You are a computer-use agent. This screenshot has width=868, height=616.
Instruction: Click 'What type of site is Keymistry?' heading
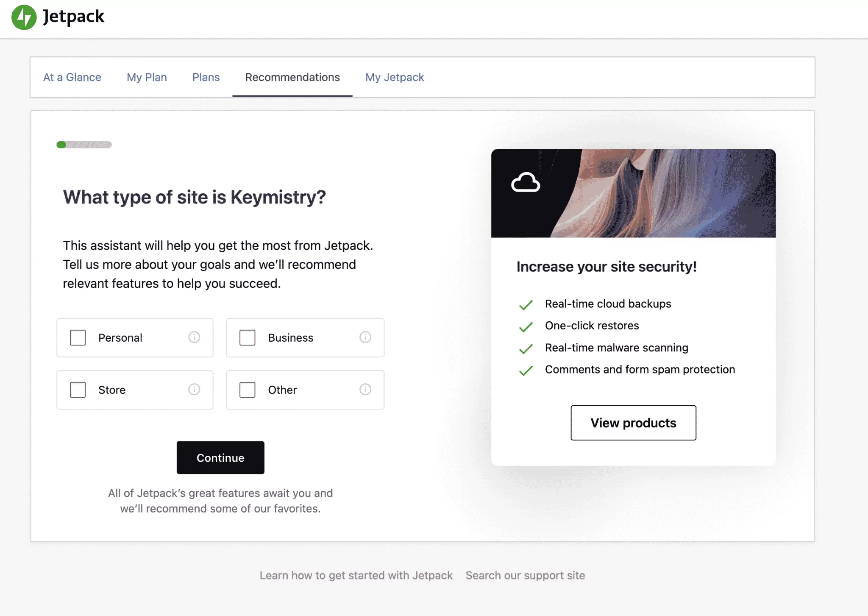195,197
